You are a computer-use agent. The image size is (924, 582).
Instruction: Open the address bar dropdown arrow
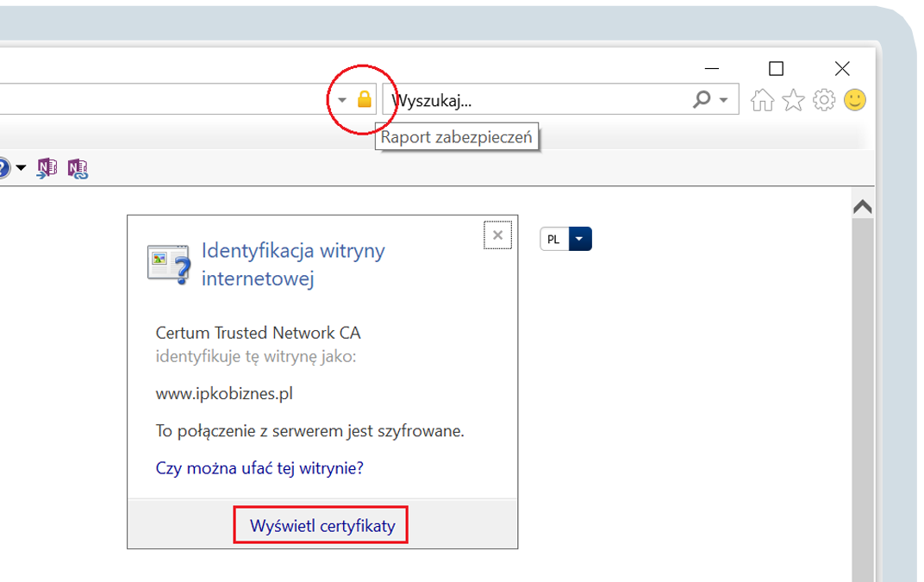click(x=342, y=100)
